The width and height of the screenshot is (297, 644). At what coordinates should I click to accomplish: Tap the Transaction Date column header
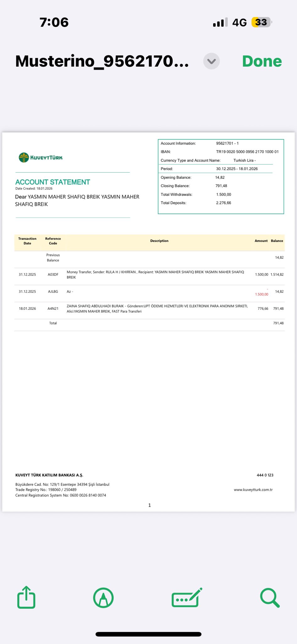pos(27,241)
